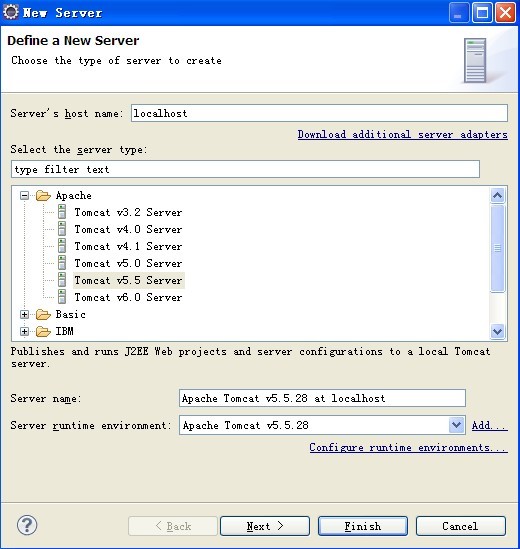Click the Basic folder icon

pos(43,314)
